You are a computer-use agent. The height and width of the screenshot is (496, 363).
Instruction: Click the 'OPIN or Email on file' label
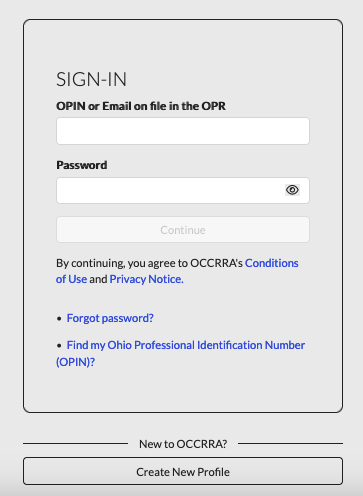pyautogui.click(x=141, y=106)
